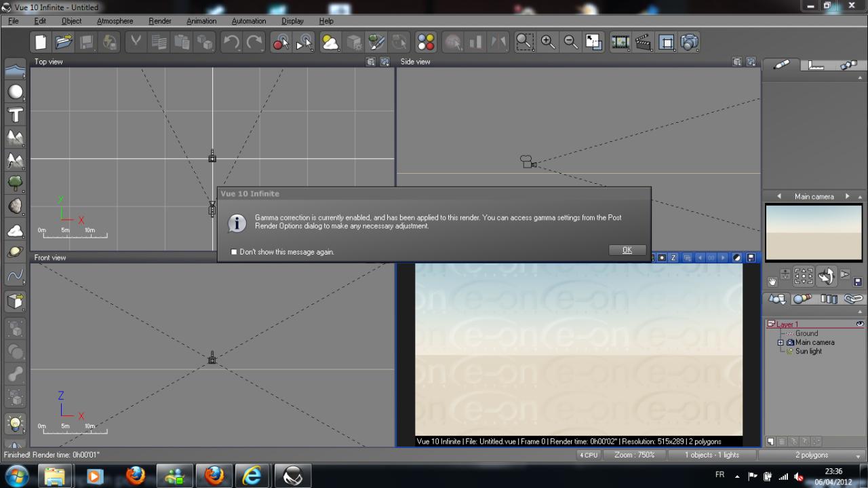Collapse the World Browser panel arrow

tap(860, 312)
